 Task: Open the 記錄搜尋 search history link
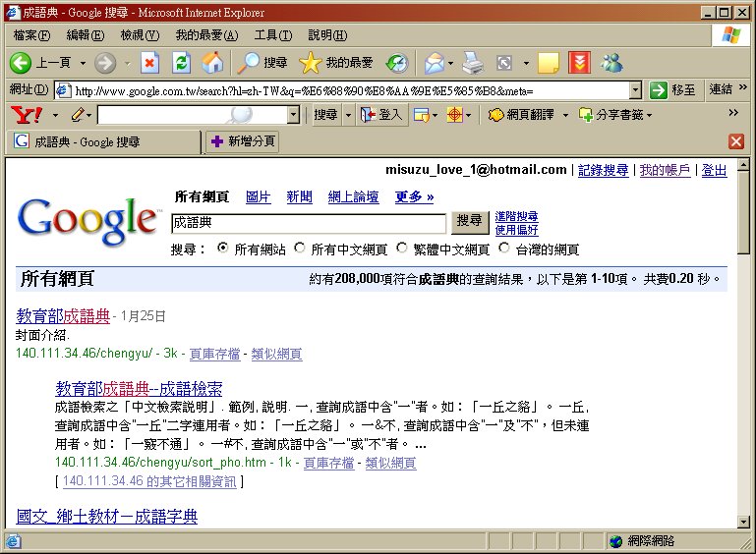pos(604,170)
